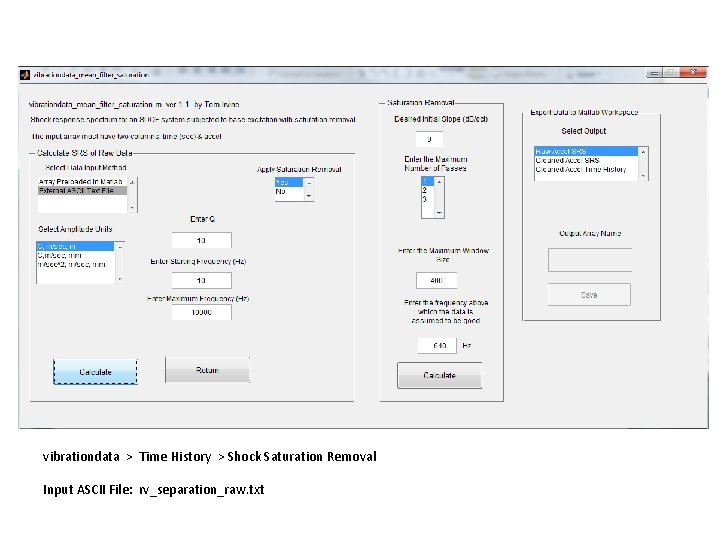Click down arrow of number of passes list
Viewport: 720px width, 540px height.
(x=439, y=213)
